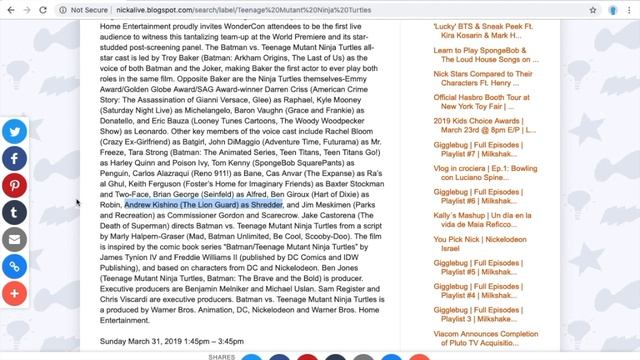
Task: Open more share options with the plus icon
Action: [15, 293]
